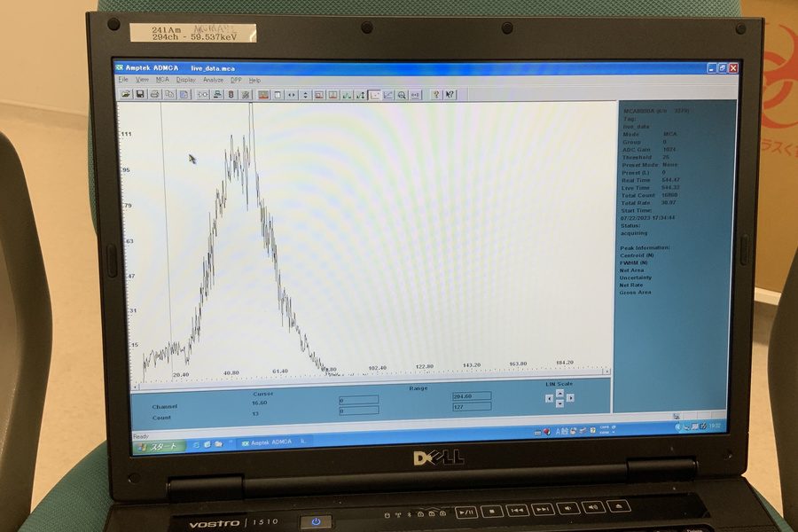
Task: Click the Open file toolbar icon
Action: tap(126, 94)
